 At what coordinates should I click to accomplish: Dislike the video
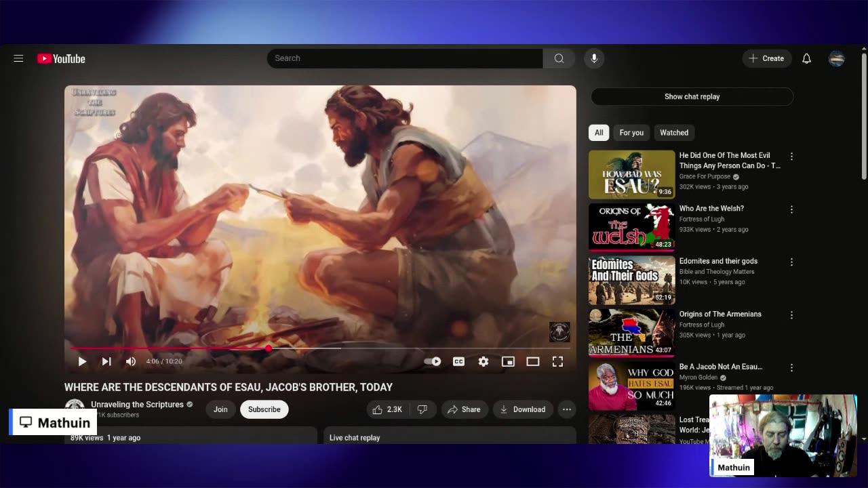tap(422, 409)
